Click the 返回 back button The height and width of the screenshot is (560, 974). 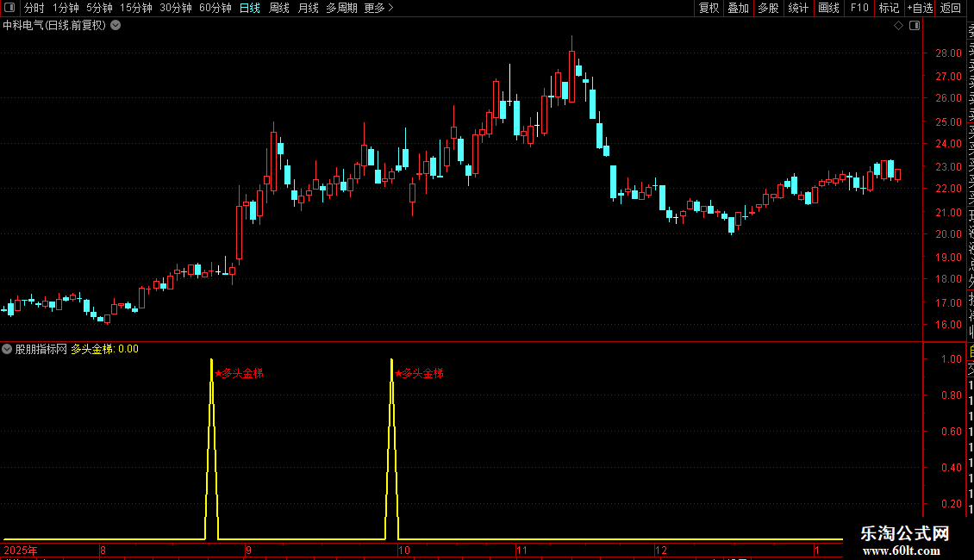(x=951, y=8)
